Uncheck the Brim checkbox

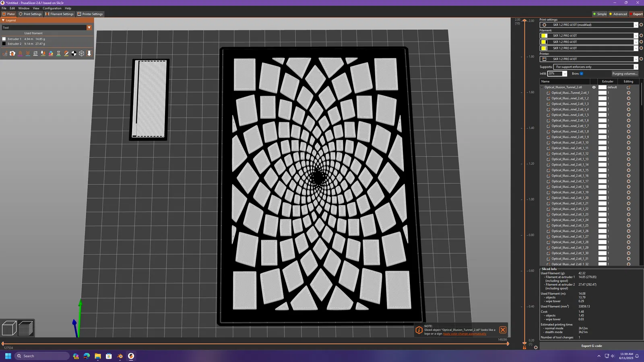pos(581,74)
